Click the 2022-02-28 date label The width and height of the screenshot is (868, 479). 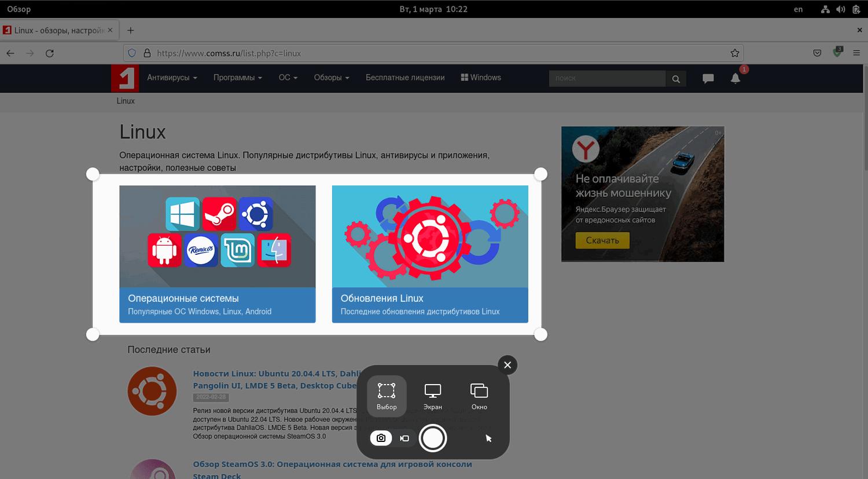pyautogui.click(x=211, y=397)
